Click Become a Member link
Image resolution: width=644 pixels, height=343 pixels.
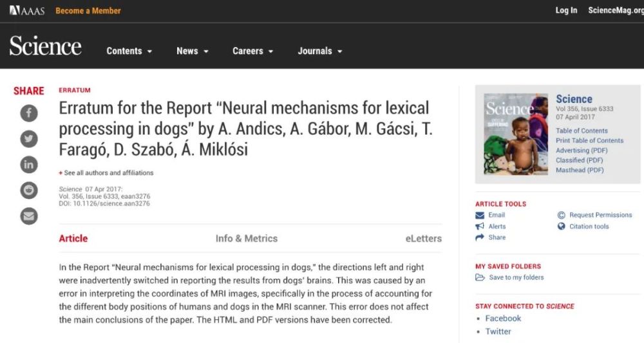pyautogui.click(x=88, y=11)
